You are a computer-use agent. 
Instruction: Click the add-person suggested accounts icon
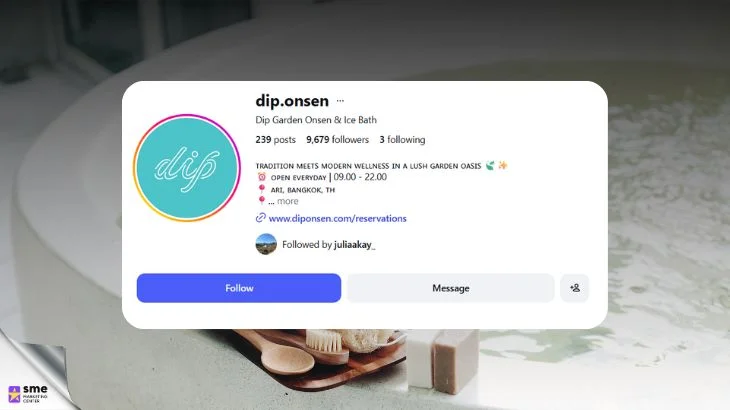pyautogui.click(x=575, y=288)
